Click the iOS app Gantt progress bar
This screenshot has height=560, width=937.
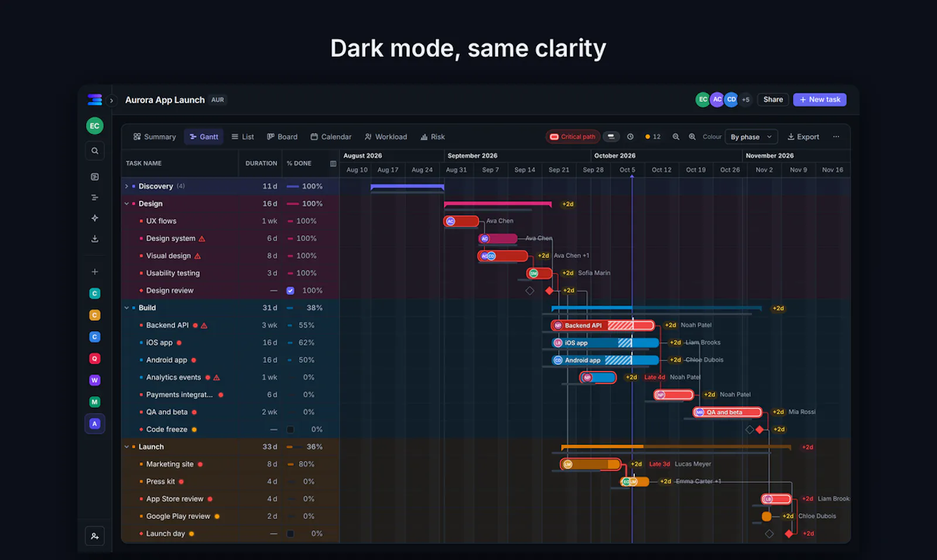(606, 343)
